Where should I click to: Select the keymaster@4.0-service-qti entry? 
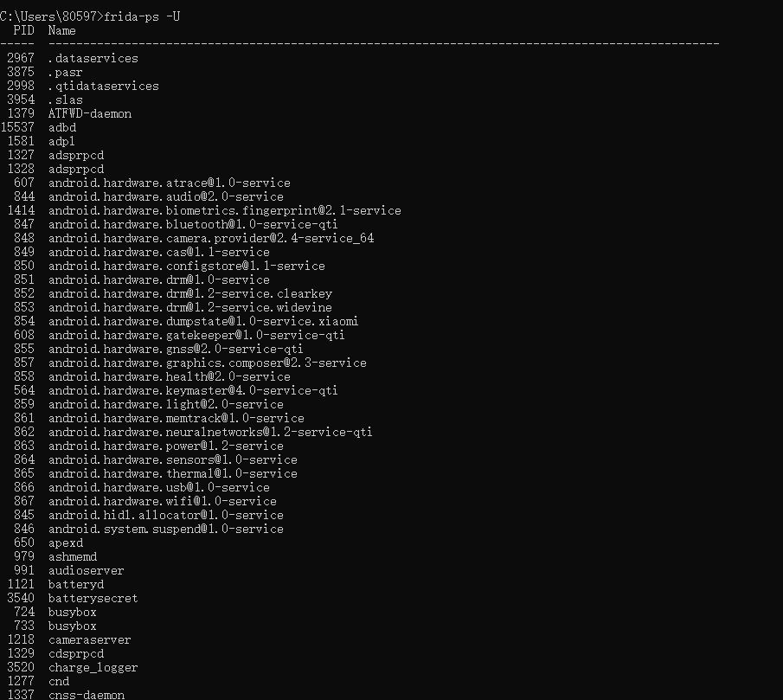click(x=193, y=390)
